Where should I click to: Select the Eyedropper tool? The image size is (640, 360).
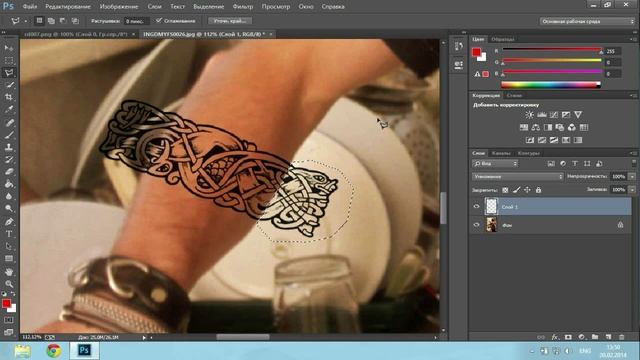[x=9, y=109]
